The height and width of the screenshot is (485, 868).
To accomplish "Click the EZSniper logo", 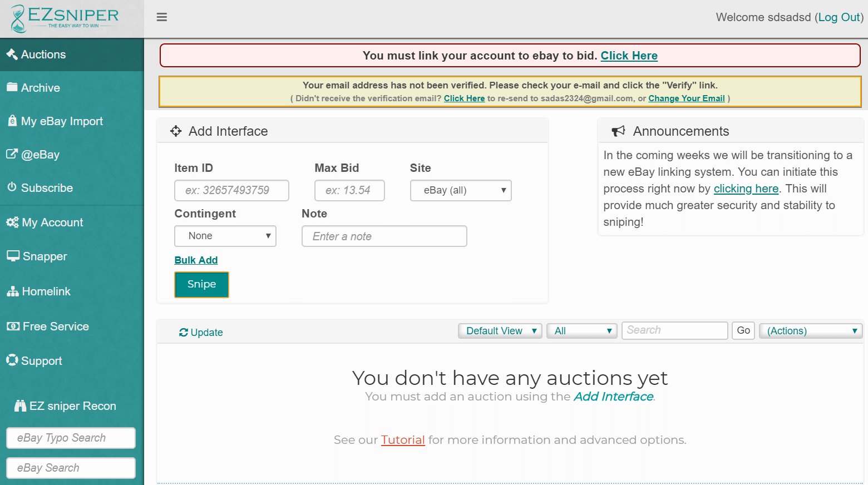I will [64, 18].
